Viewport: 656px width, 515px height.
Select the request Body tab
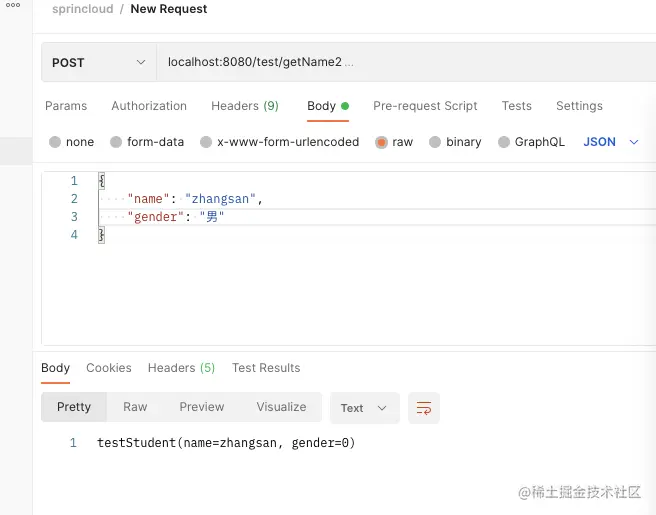click(328, 106)
